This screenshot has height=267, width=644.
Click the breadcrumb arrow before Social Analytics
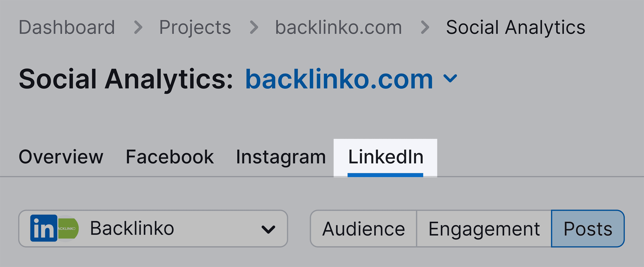point(425,28)
